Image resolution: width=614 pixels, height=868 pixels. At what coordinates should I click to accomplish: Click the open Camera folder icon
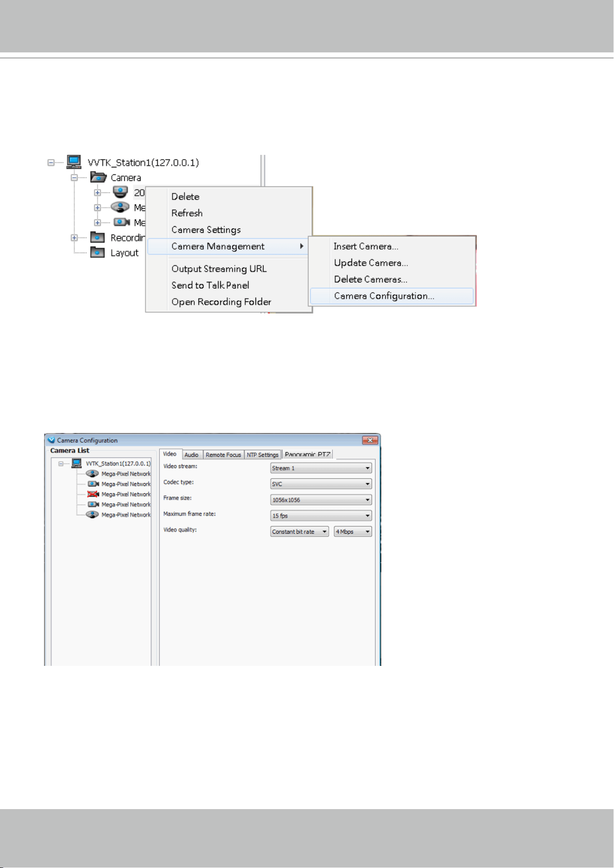[98, 177]
